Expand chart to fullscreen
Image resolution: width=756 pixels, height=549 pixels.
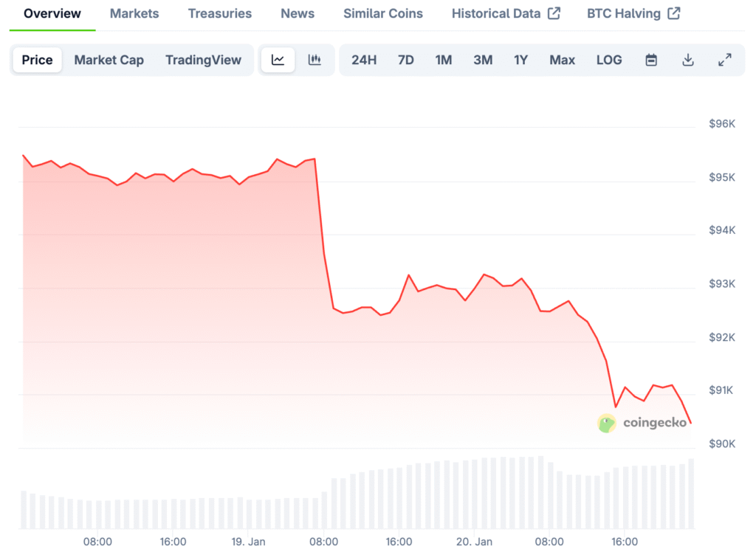(725, 61)
